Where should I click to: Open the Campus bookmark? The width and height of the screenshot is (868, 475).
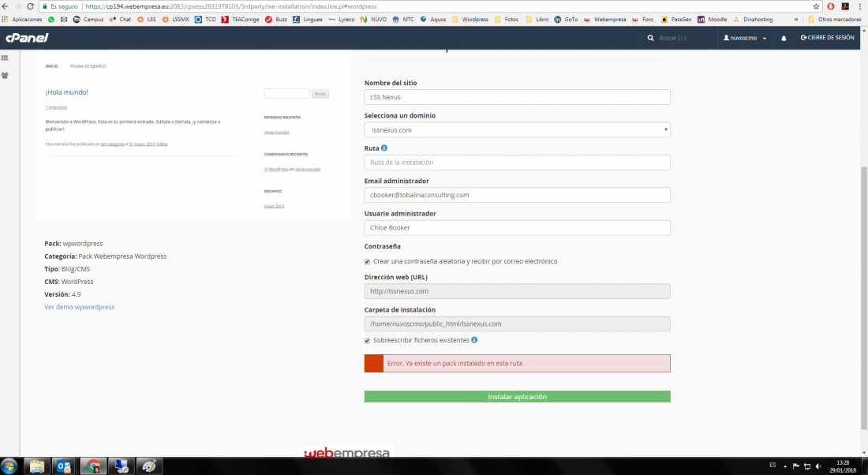(x=88, y=20)
